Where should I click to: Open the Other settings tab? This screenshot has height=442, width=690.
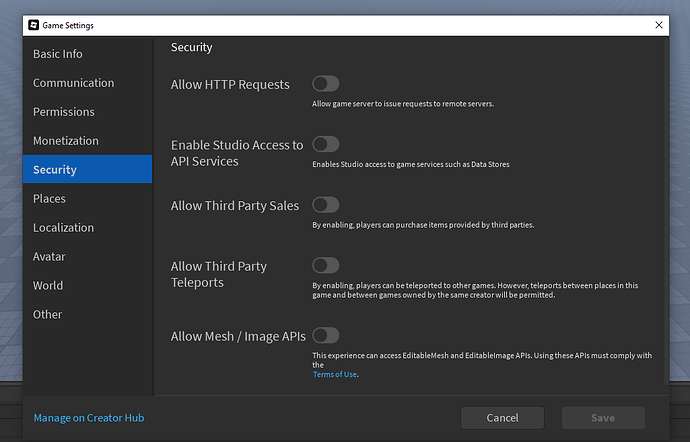47,314
